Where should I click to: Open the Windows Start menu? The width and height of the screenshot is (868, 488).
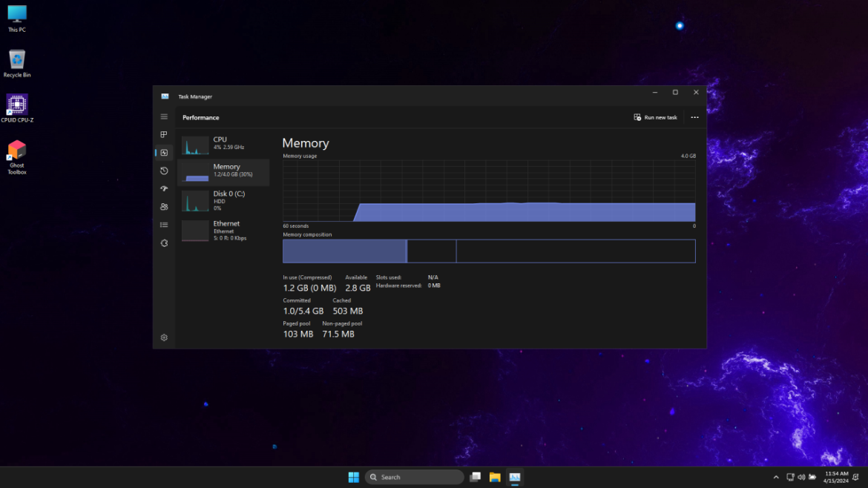tap(354, 477)
